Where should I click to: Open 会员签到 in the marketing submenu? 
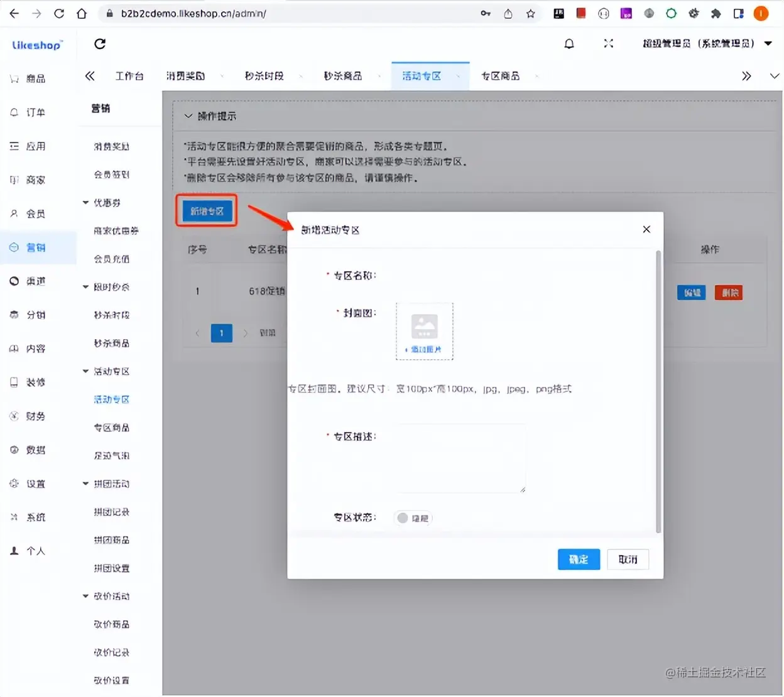(x=112, y=175)
